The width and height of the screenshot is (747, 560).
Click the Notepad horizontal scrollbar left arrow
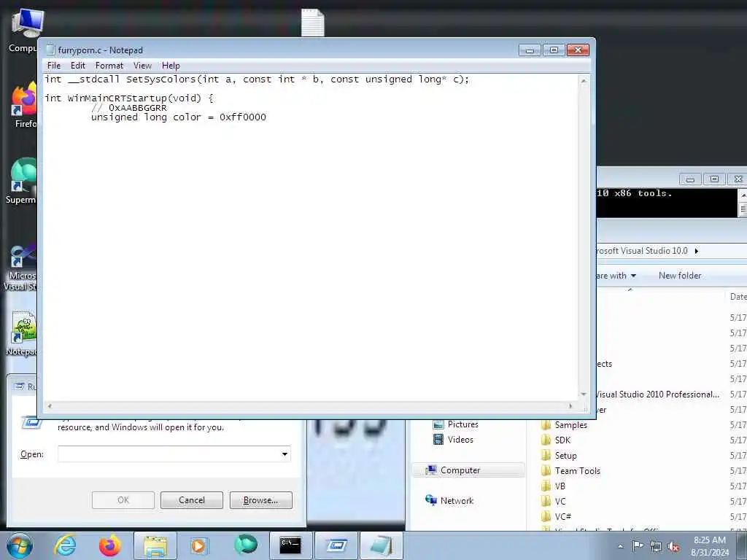point(50,406)
